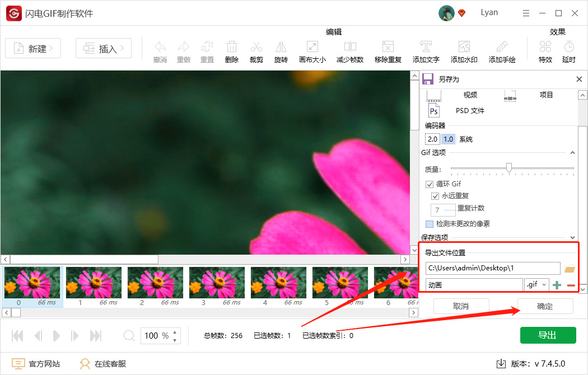Viewport: 588px width, 375px height.
Task: Open the hamburger menu icon in title bar
Action: click(x=526, y=13)
